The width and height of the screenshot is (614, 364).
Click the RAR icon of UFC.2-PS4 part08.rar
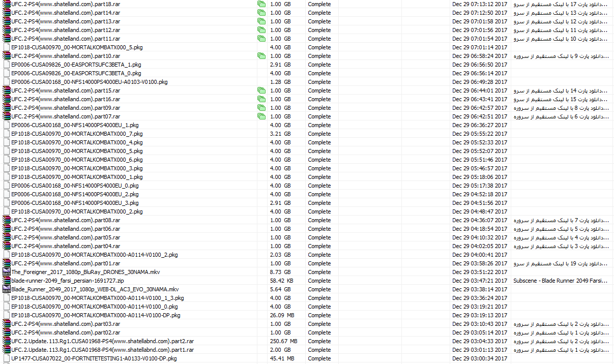coord(7,220)
